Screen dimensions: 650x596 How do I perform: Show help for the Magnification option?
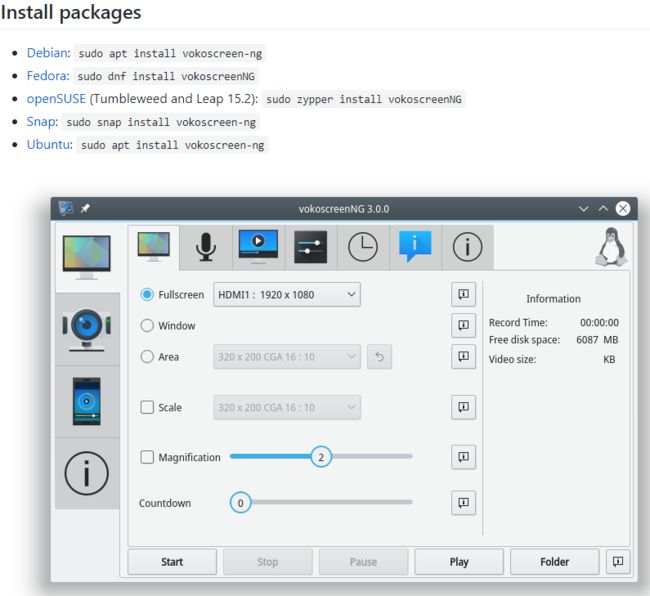coord(463,457)
